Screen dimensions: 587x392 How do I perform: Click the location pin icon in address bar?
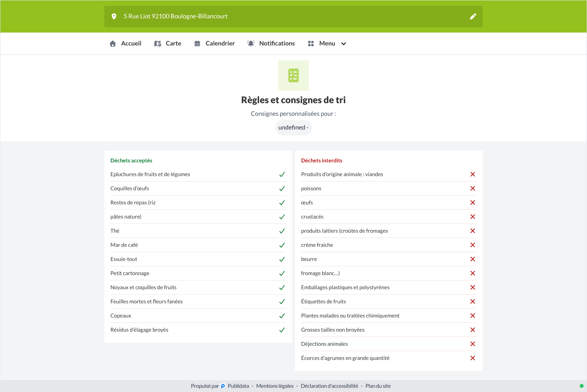pos(114,16)
